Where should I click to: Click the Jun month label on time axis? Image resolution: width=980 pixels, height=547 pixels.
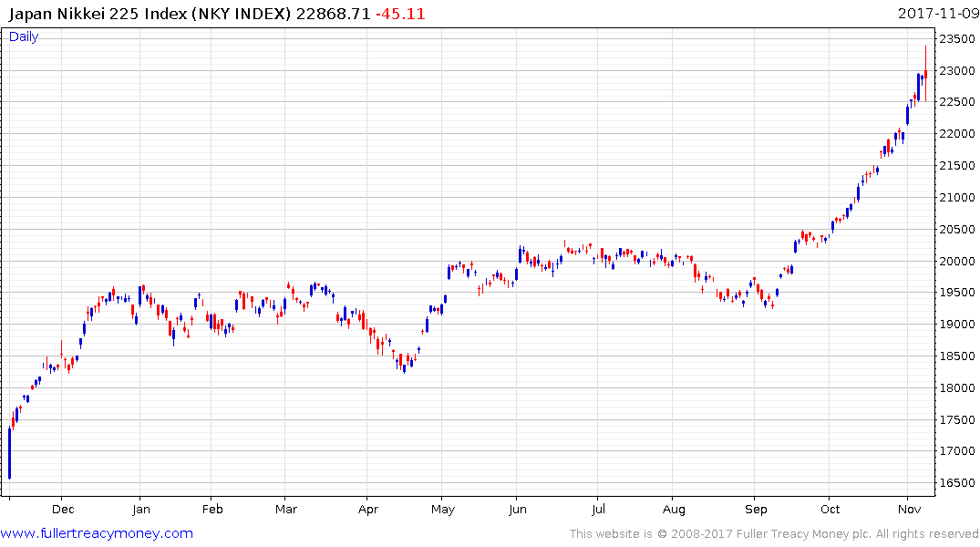pyautogui.click(x=518, y=510)
